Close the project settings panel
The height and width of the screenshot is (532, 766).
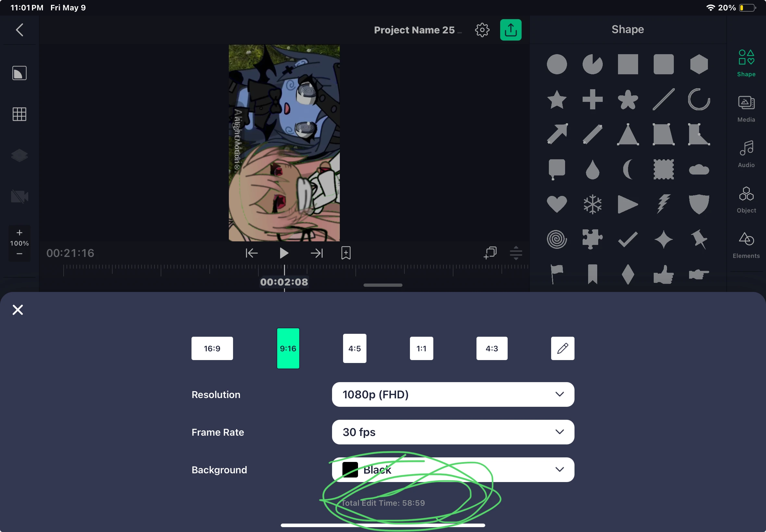click(18, 310)
